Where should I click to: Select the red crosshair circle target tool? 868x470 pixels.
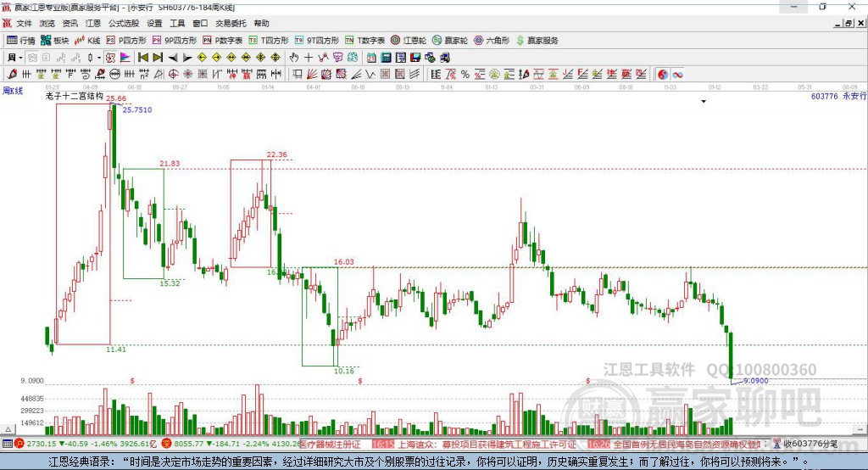pos(173,75)
